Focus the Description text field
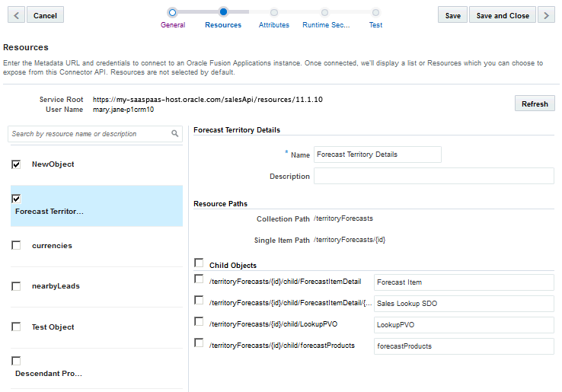The height and width of the screenshot is (392, 562). point(433,176)
